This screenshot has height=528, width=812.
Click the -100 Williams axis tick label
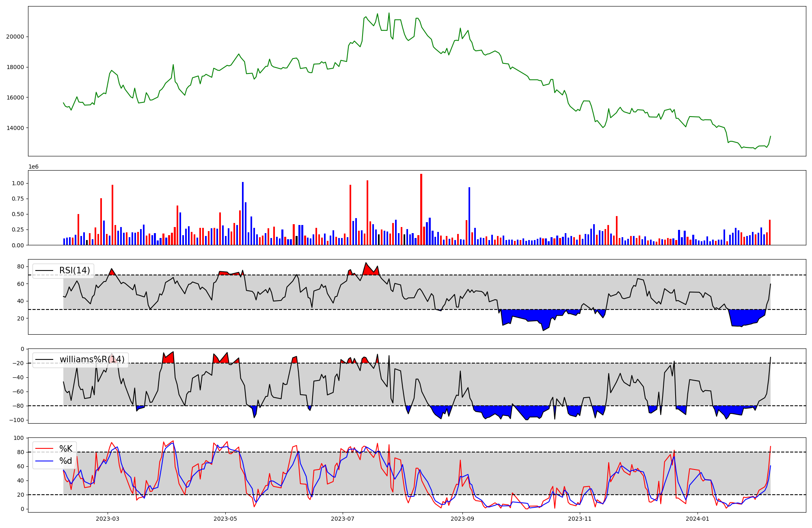[17, 420]
